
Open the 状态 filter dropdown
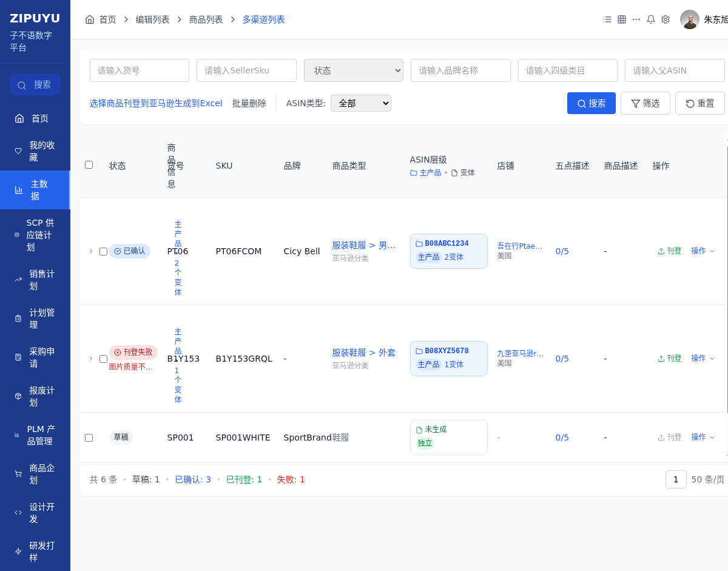[354, 70]
